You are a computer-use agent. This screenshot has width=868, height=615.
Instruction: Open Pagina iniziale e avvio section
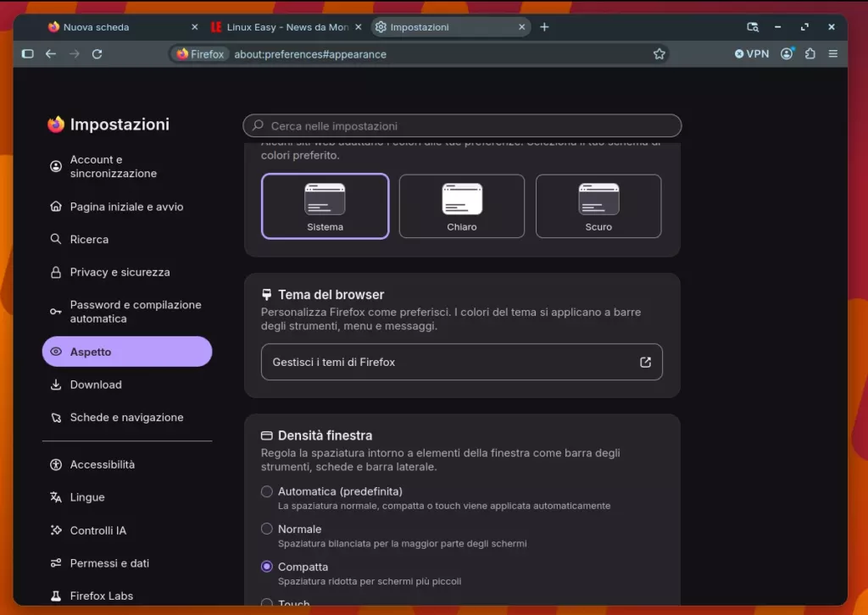point(127,207)
